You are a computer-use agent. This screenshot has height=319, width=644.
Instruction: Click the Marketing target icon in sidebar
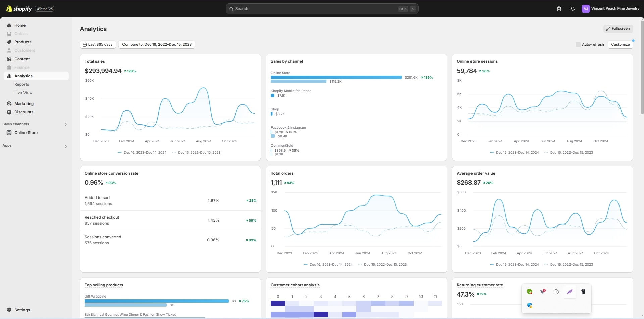(x=9, y=104)
